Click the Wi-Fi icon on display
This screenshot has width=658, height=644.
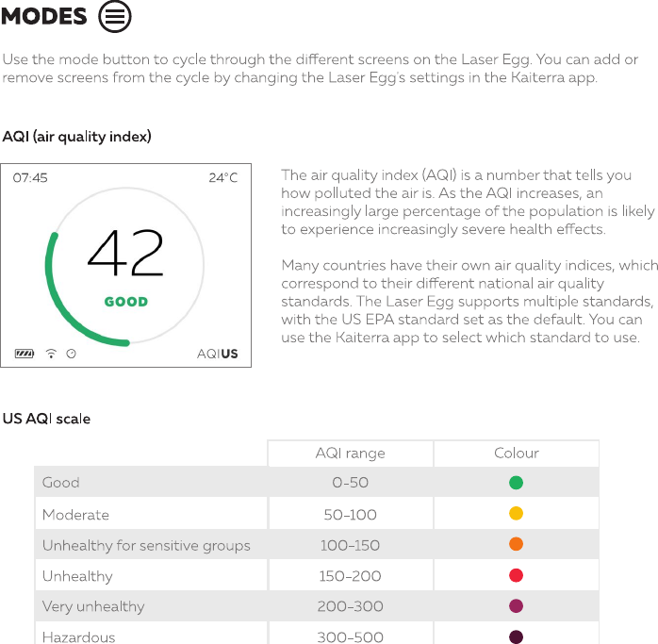[x=51, y=354]
